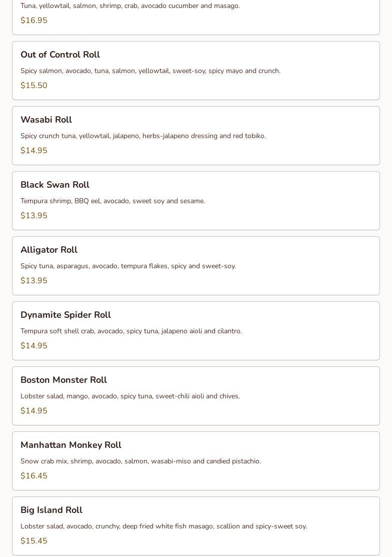Viewport: 392px width, 557px height.
Task: Open the Out of Control Roll title
Action: pos(60,55)
